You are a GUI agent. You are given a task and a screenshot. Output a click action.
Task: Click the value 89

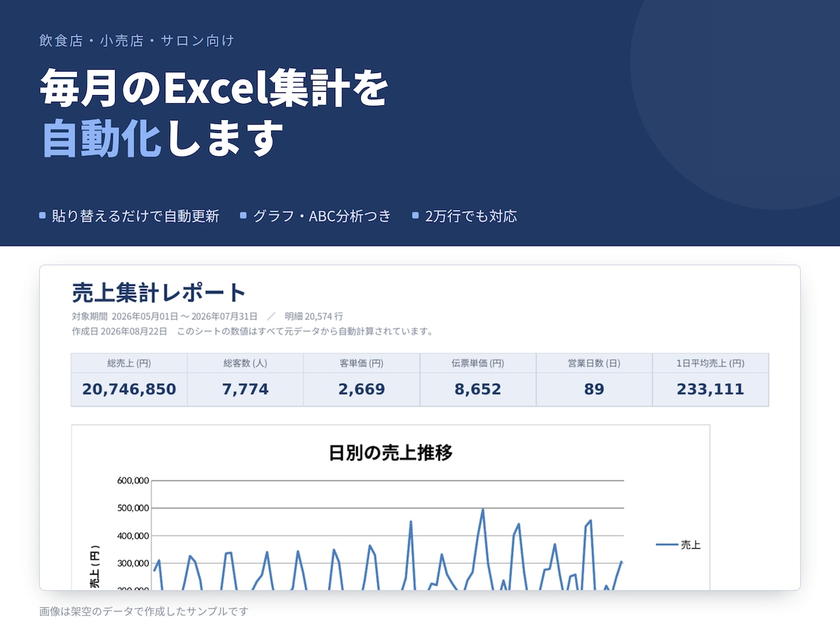(594, 389)
